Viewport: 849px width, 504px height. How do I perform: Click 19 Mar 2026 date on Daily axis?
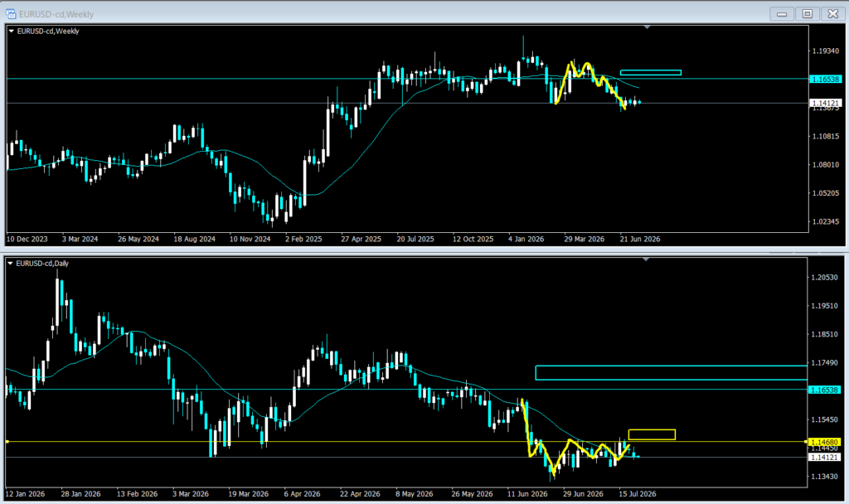click(248, 494)
